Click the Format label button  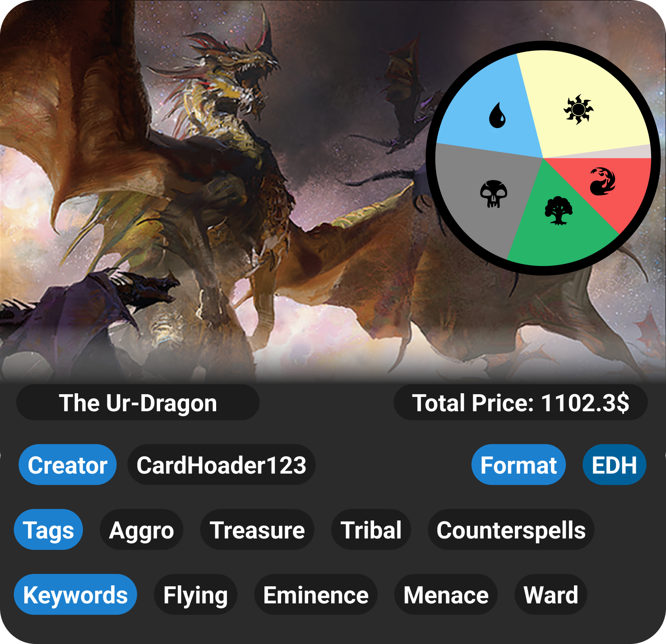(x=518, y=465)
